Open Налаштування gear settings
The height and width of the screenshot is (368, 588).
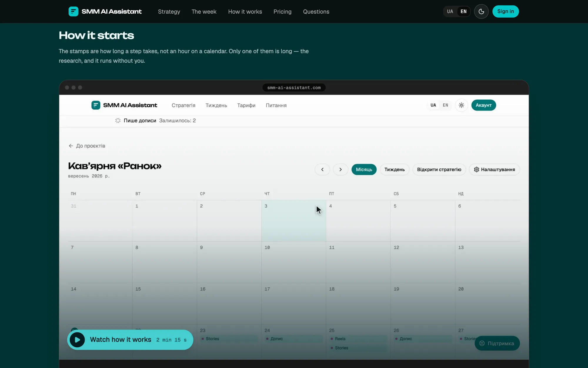click(x=494, y=170)
